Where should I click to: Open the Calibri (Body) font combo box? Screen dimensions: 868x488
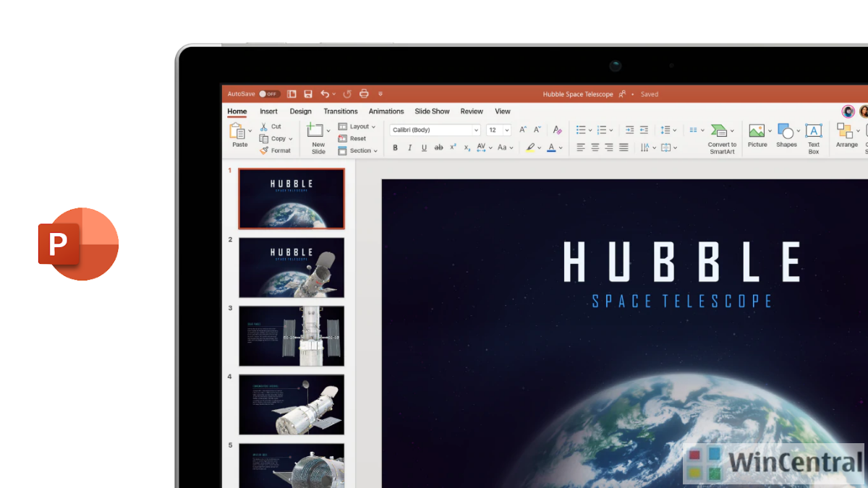[435, 130]
